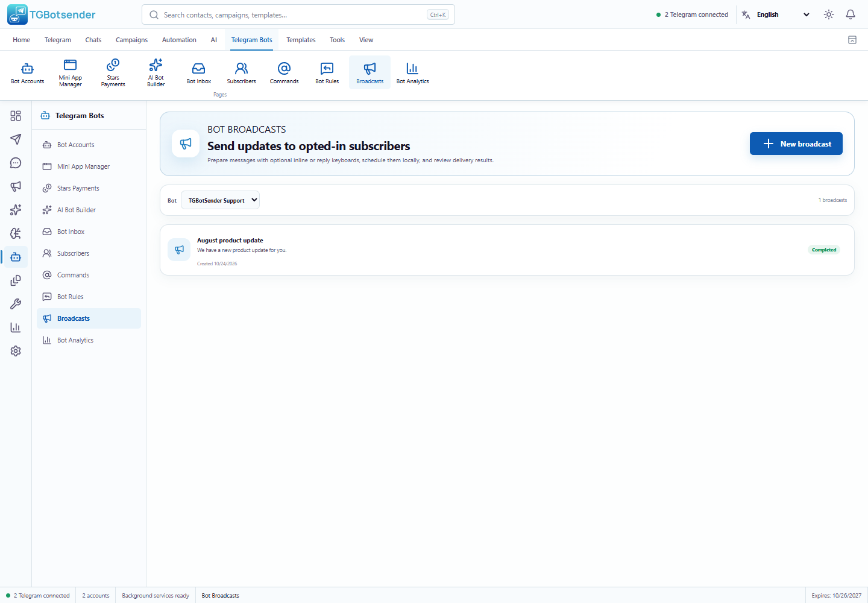Click the search contacts, campaigns, templates field

coord(298,14)
